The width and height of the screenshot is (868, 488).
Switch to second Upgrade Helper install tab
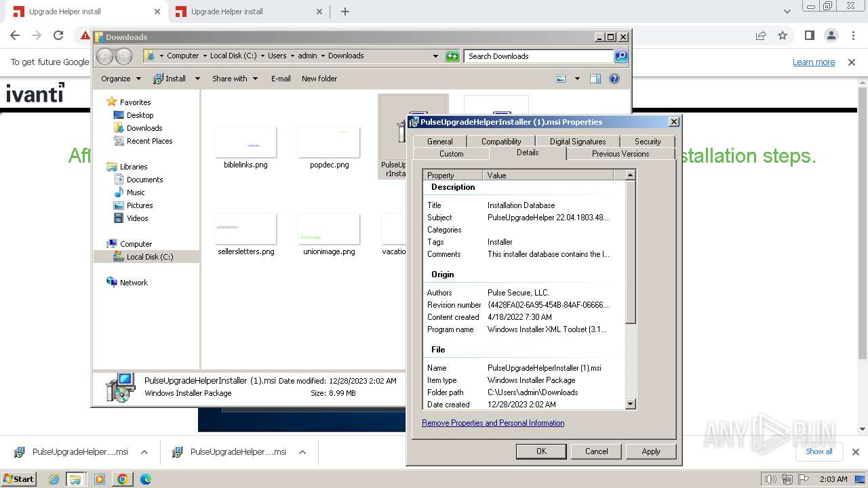coord(248,12)
